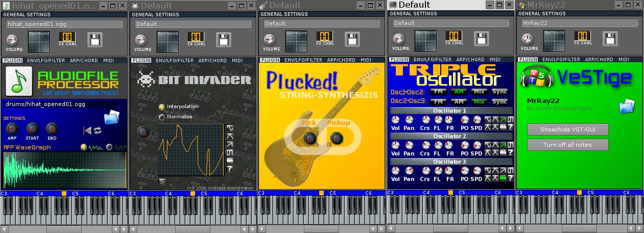Click Surround pad in AudioFile Processor window
Screen dimensions: 644x233
tap(39, 41)
